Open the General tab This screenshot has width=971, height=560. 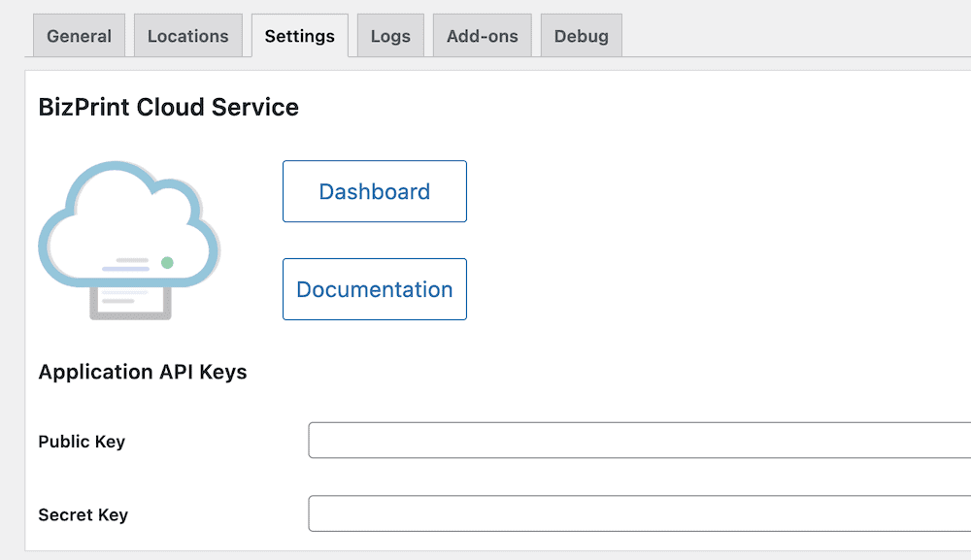pos(80,36)
